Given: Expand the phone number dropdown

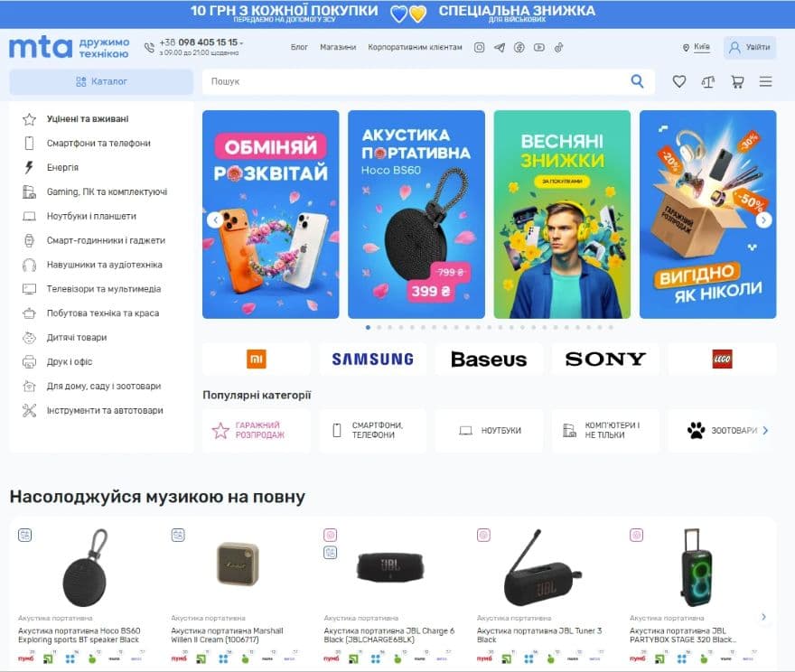Looking at the screenshot, I should (241, 43).
